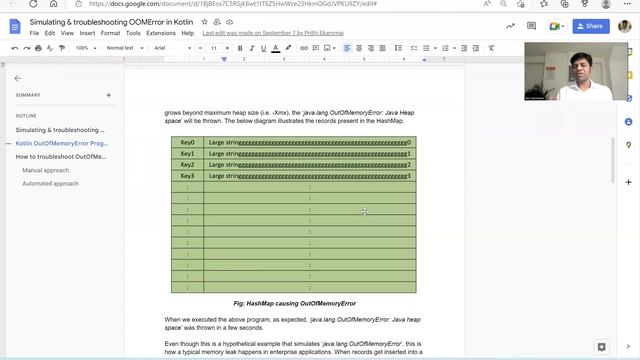640x360 pixels.
Task: Open the Meet call dropdown
Action: click(556, 26)
